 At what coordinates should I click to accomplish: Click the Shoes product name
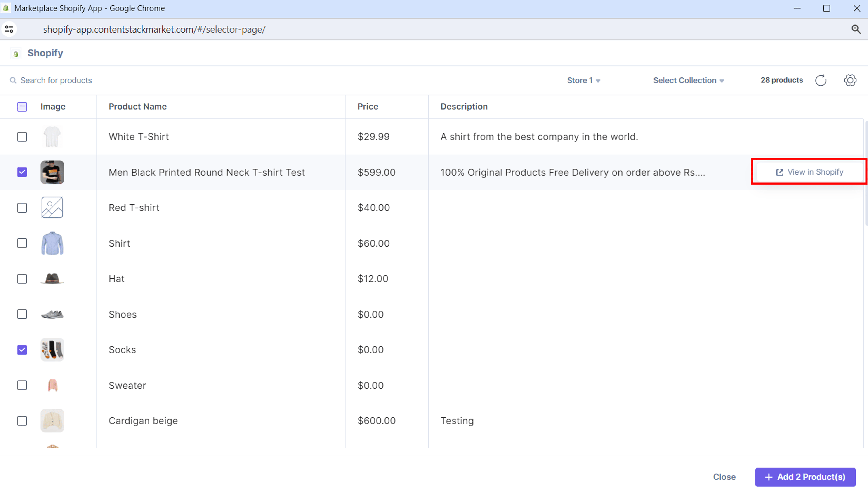(123, 314)
